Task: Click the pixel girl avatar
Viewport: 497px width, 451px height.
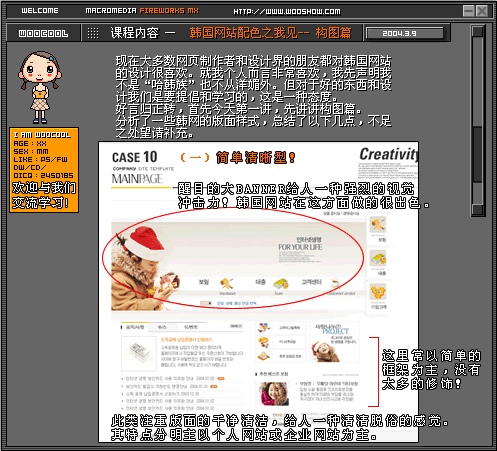Action: coord(40,87)
